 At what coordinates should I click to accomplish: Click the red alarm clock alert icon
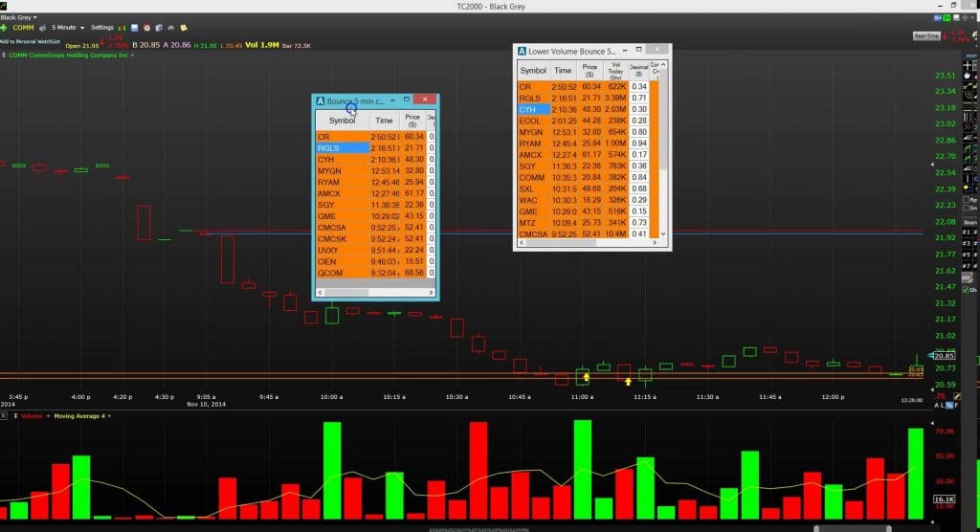[146, 28]
